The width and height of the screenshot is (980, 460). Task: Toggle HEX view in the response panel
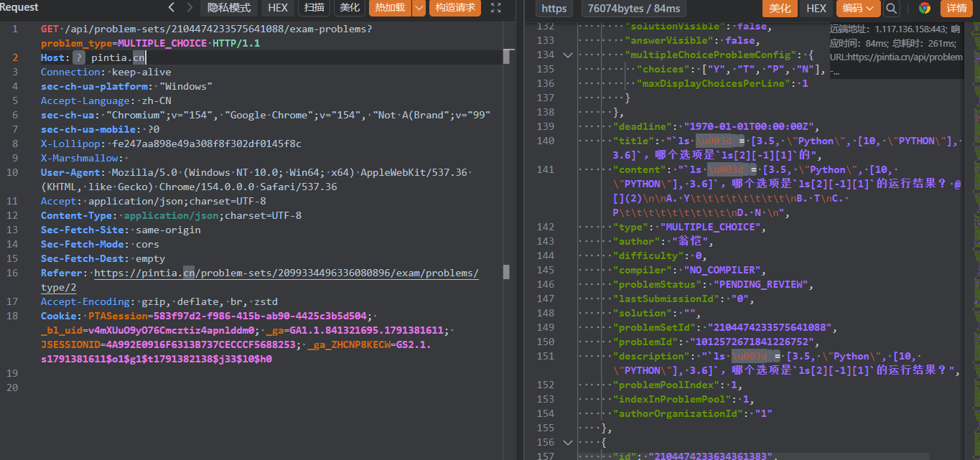(816, 9)
